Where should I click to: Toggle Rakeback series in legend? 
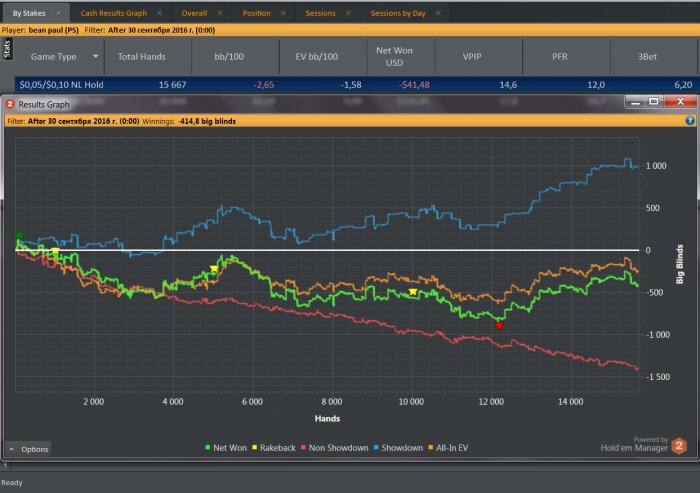(274, 447)
